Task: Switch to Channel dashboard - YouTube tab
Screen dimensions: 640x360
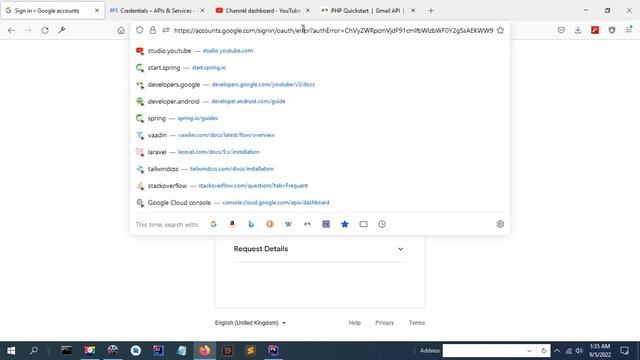Action: 262,11
